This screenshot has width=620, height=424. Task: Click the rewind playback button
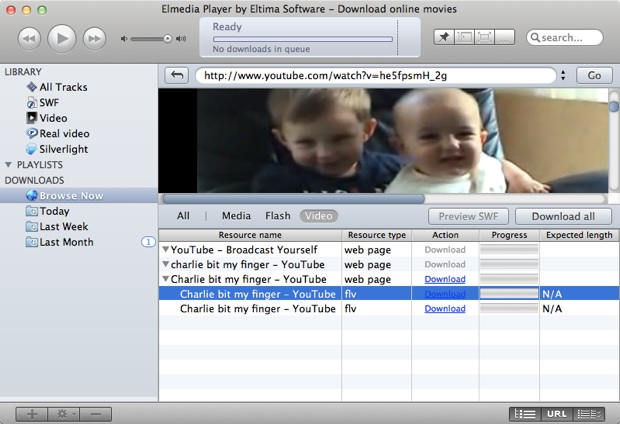tap(29, 38)
